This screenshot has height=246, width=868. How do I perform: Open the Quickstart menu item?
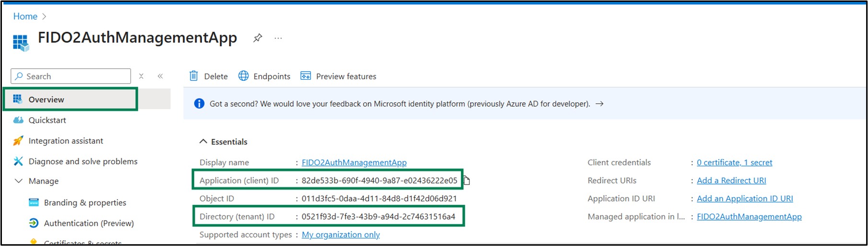(47, 120)
